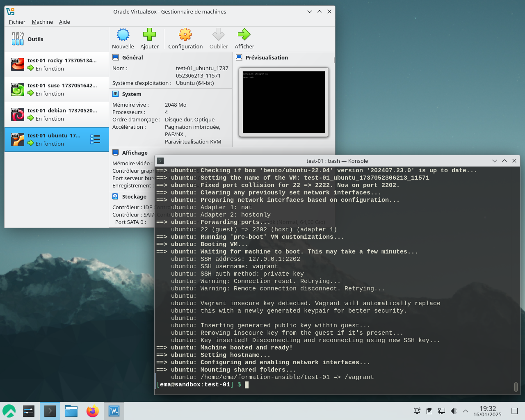Add an existing machine via the Ajouter icon

point(149,39)
